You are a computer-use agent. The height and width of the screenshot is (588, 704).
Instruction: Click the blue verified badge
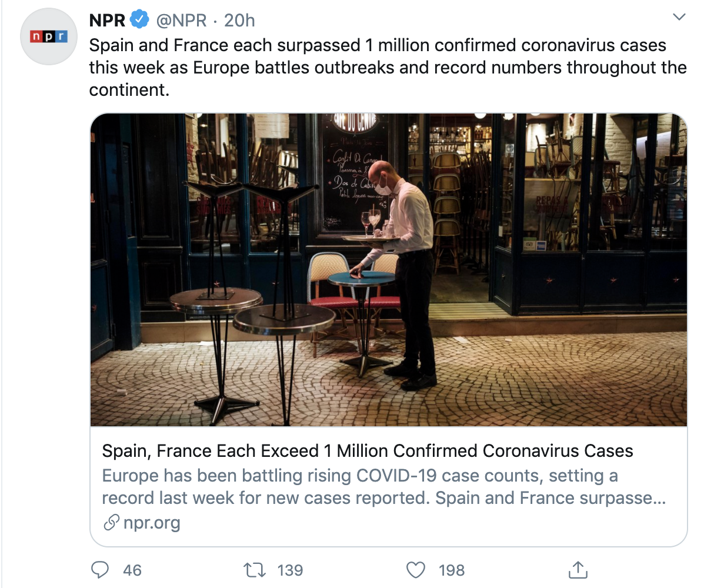tap(139, 21)
